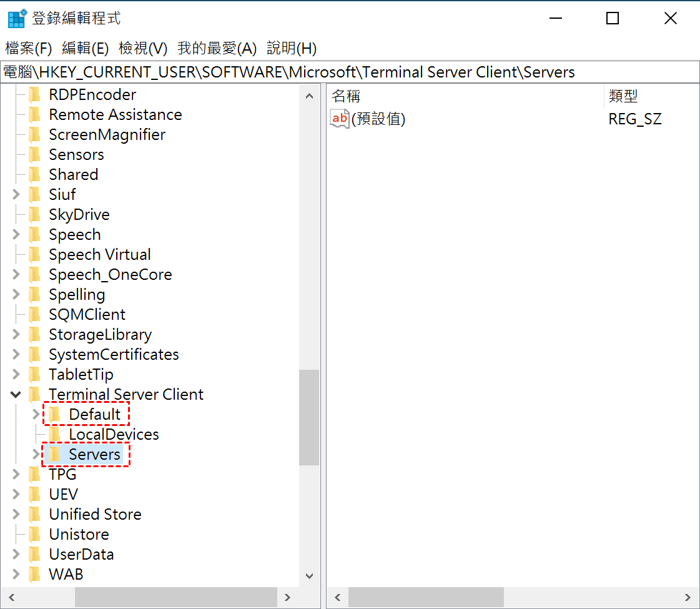Select the SystemCertificates tree item

click(x=114, y=355)
